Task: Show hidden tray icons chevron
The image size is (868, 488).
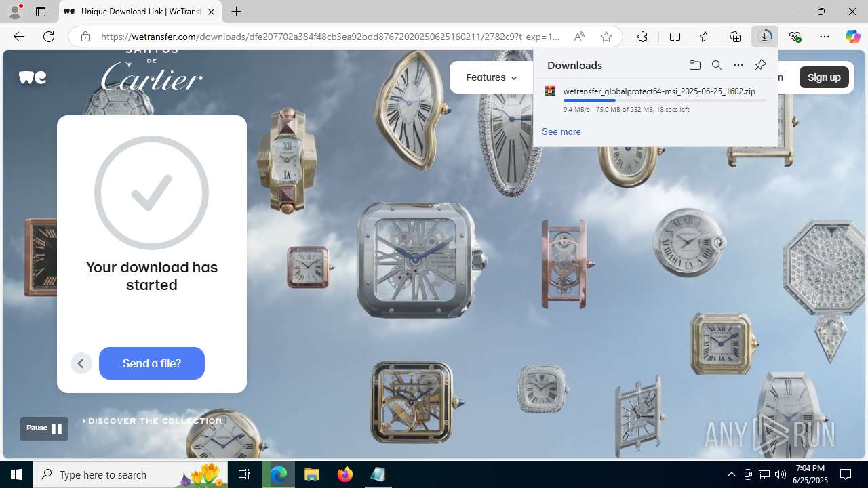Action: point(731,474)
